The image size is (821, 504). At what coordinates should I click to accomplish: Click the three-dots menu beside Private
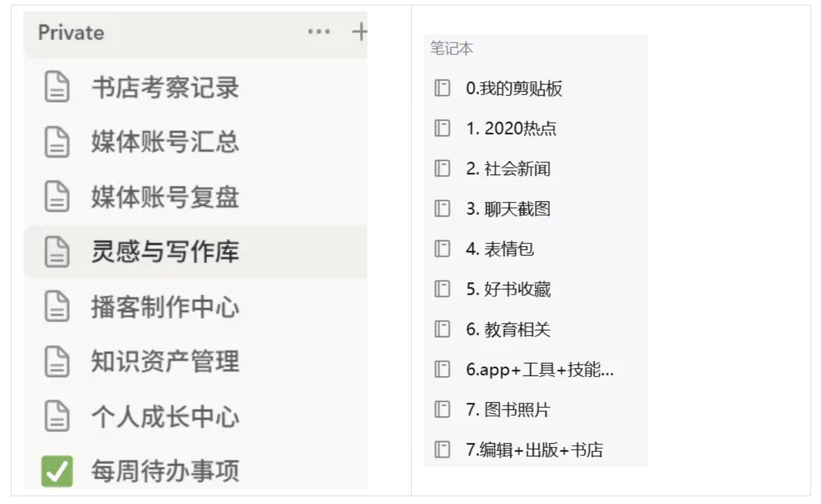(319, 32)
